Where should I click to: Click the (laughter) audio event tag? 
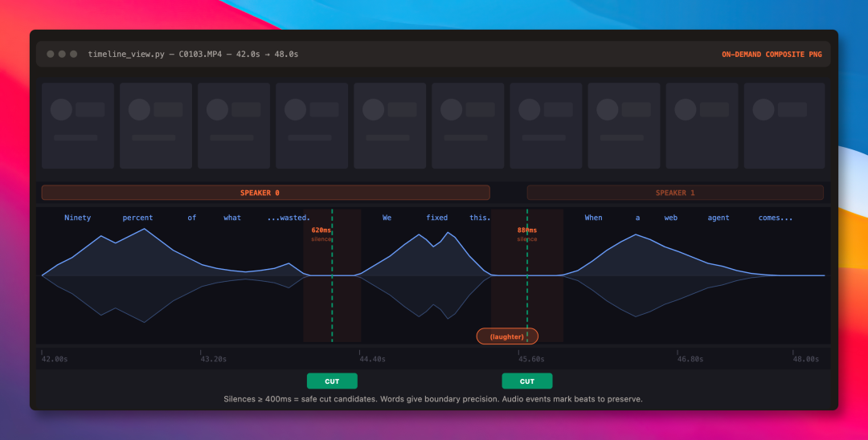tap(507, 336)
